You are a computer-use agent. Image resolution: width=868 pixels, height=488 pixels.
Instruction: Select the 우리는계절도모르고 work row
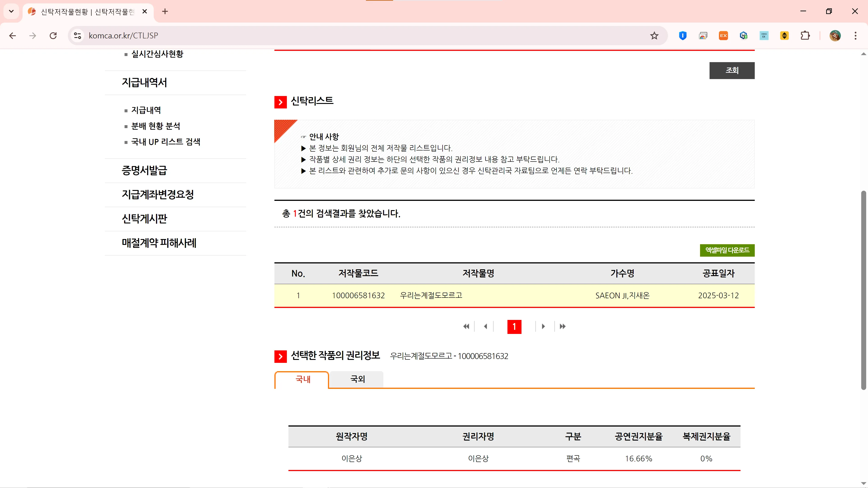(x=514, y=296)
